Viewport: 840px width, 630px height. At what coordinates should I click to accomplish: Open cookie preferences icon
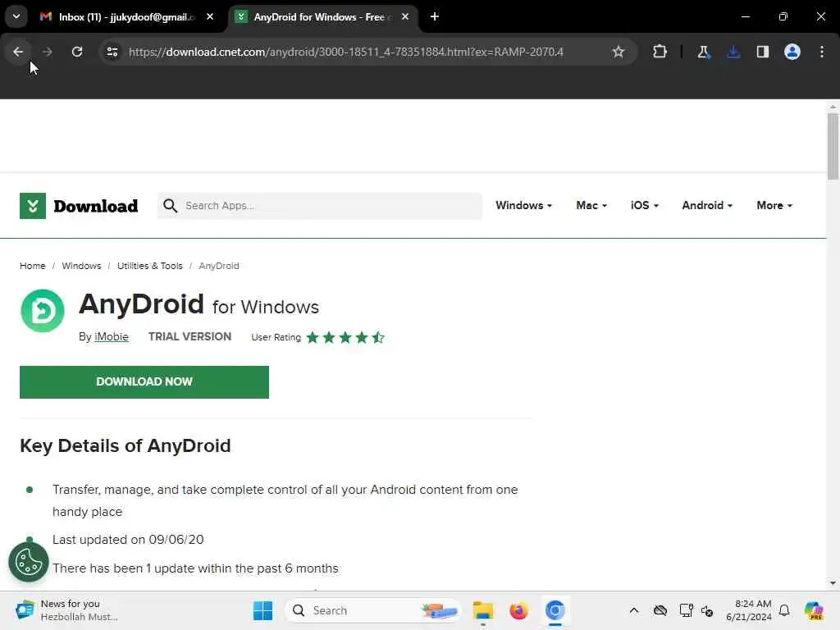[x=29, y=562]
